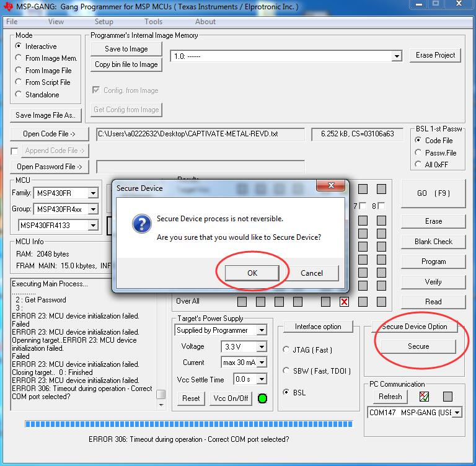Click the log panel scrollbar down arrow

[x=161, y=405]
